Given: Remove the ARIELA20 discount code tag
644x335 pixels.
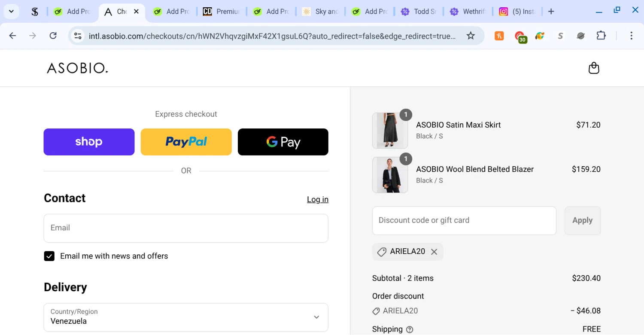Looking at the screenshot, I should 434,252.
